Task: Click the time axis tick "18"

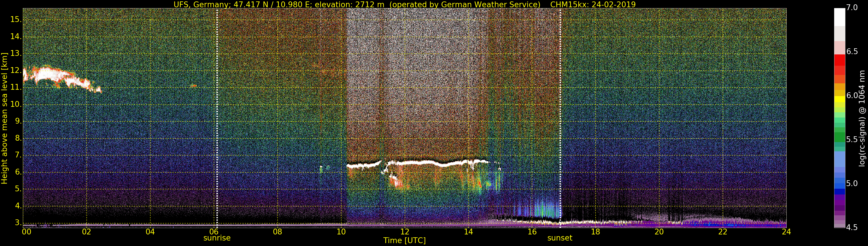Action: point(595,232)
